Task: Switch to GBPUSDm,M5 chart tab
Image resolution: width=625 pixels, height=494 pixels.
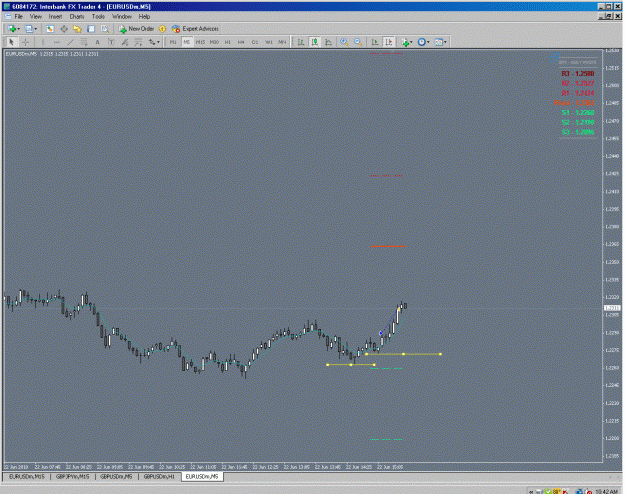Action: point(116,476)
